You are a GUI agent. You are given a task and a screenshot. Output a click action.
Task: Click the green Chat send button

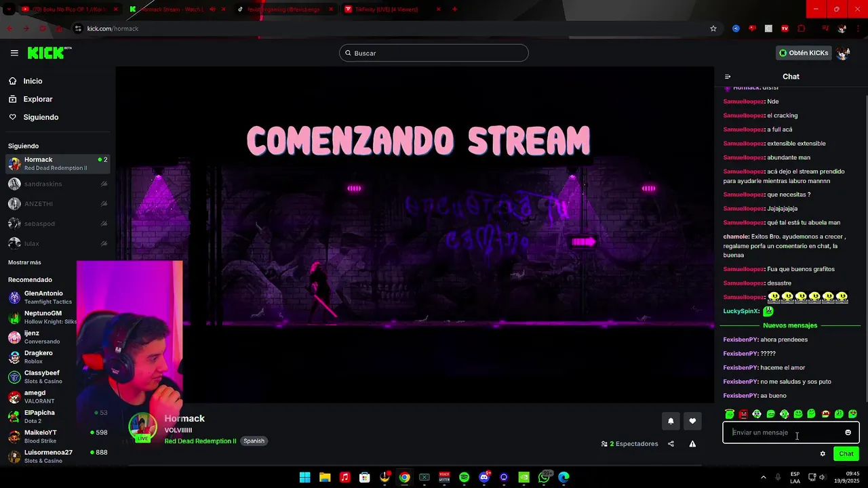pos(846,453)
